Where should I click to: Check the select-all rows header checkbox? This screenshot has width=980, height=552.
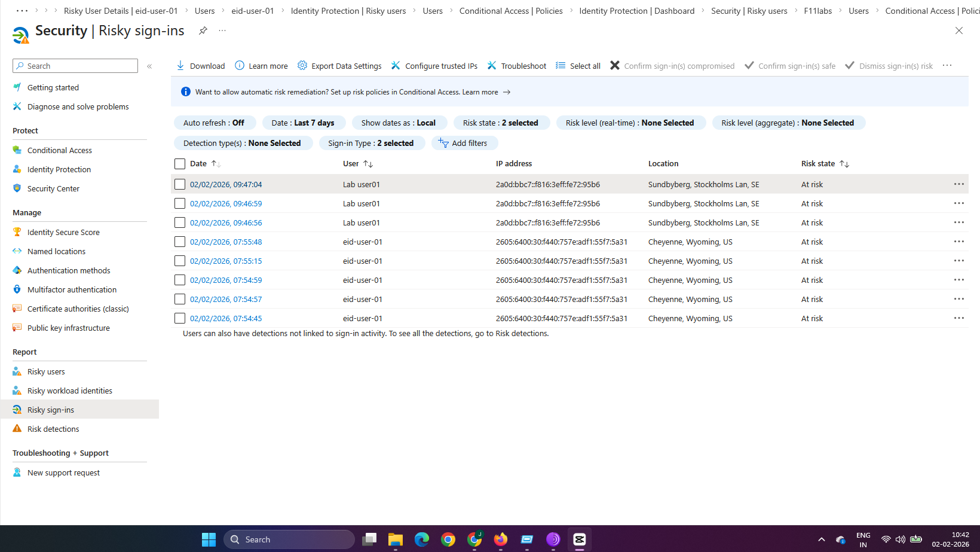pos(180,164)
